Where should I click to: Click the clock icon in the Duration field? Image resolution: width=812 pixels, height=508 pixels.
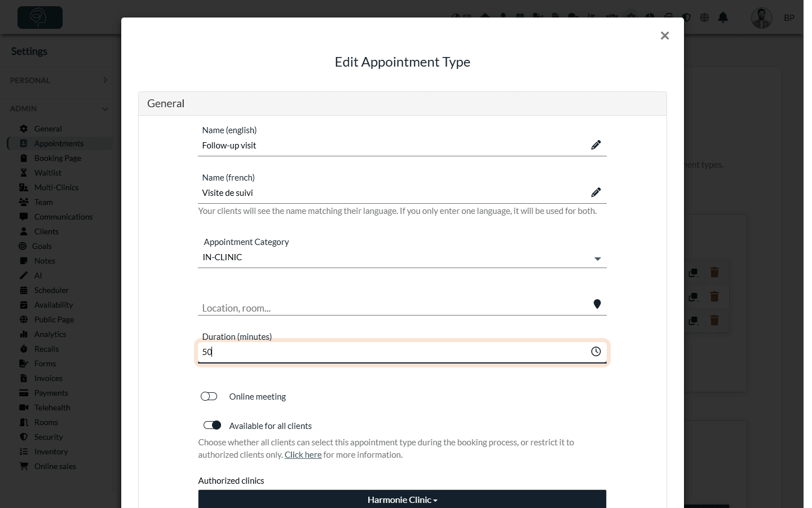click(x=596, y=352)
